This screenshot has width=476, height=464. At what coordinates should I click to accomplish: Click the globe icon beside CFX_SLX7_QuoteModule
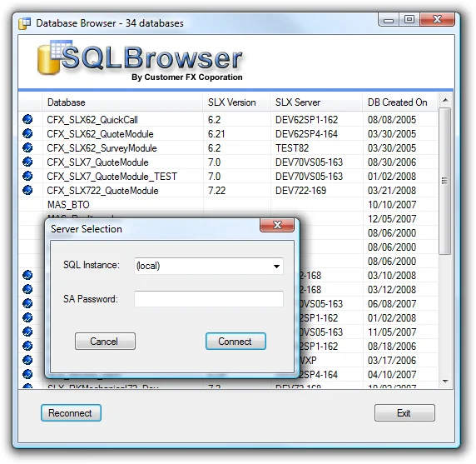coord(27,162)
